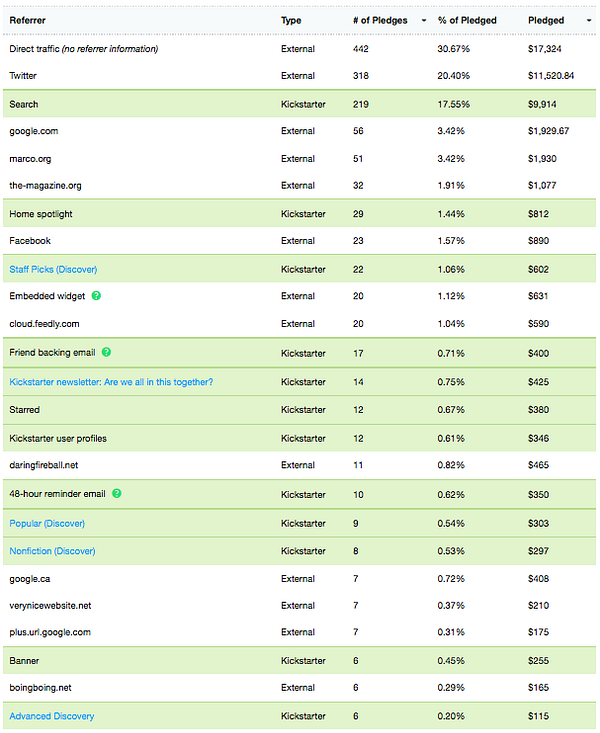The image size is (600, 733).
Task: Click the 219 pledges count
Action: [x=361, y=104]
